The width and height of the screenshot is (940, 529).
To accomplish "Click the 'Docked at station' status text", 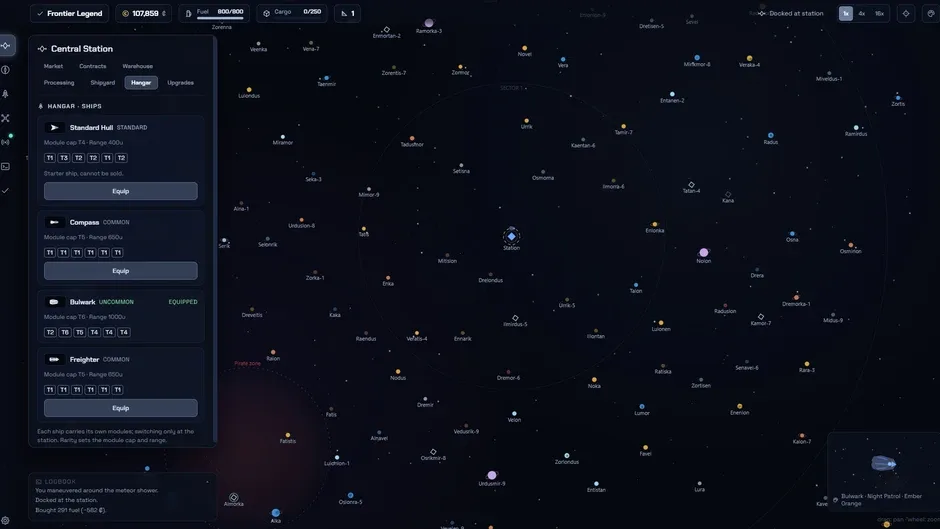I will [796, 13].
